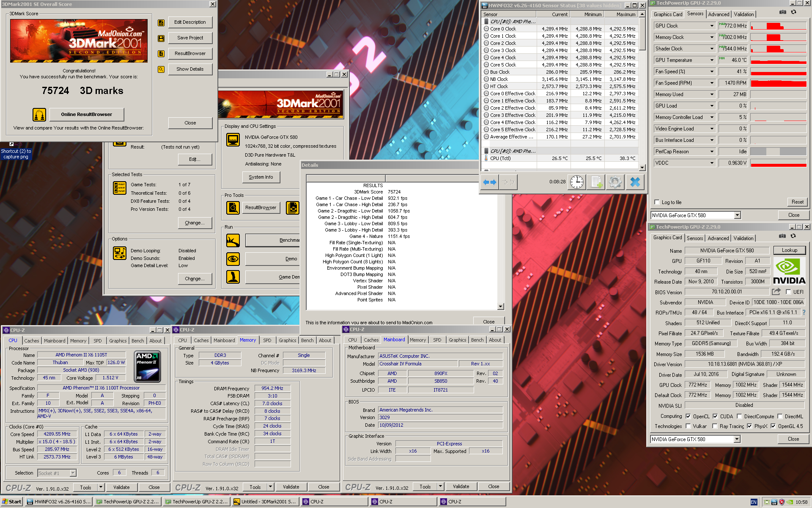Open the PerfCap Reason sensor dropdown
Screen dimensions: 812x508
[712, 152]
